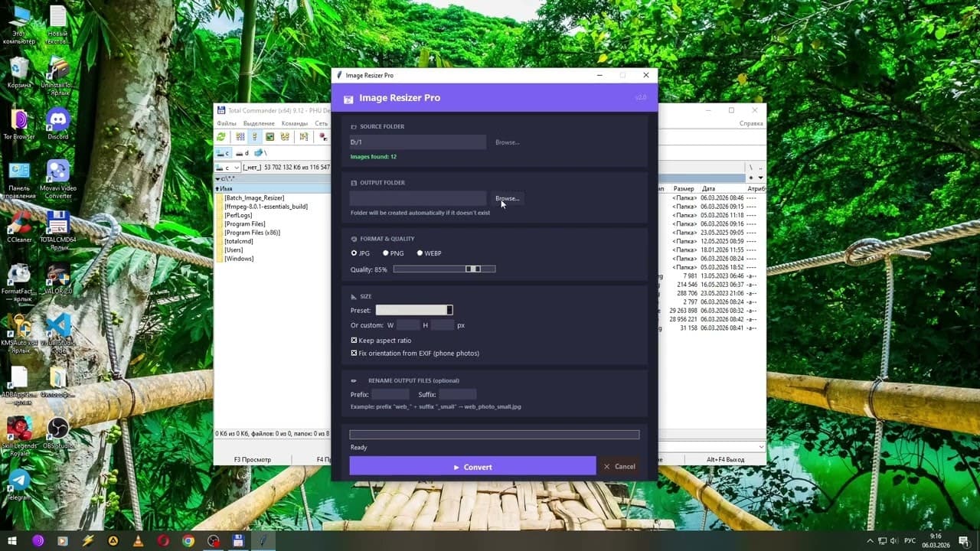Select the thumbnails view icon in Total Commander

point(270,136)
